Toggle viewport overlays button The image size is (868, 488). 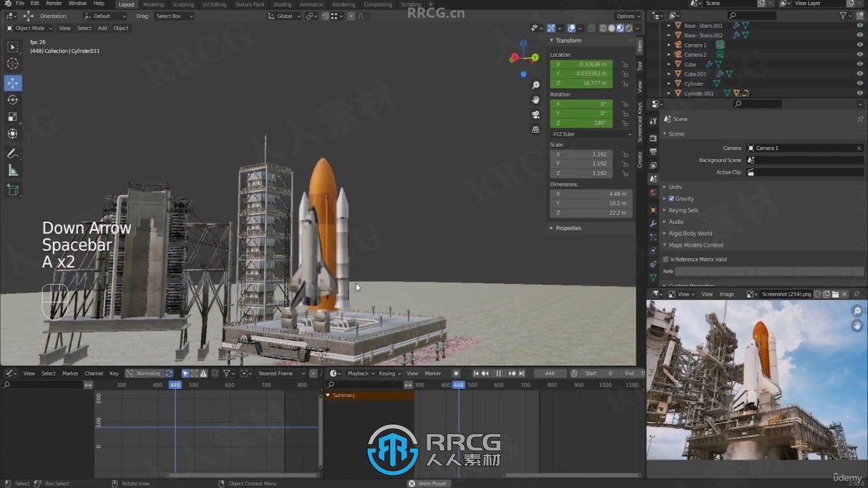point(572,28)
